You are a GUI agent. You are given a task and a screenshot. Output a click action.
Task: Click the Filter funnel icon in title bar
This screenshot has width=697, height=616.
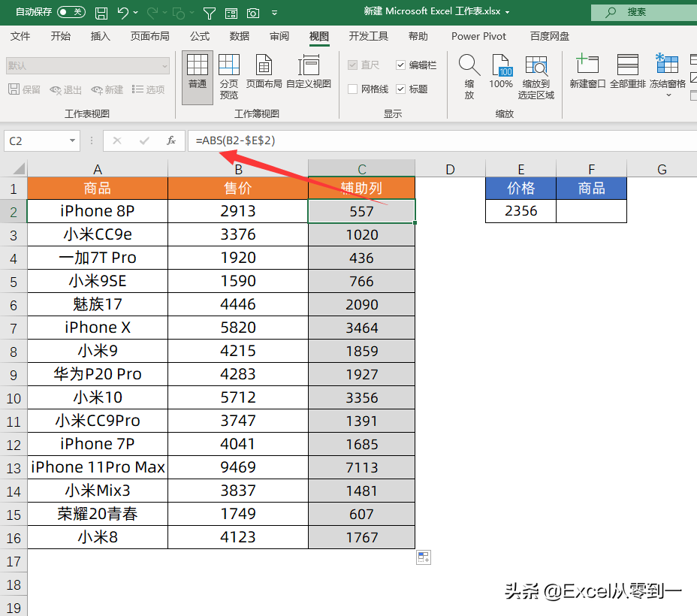(210, 14)
